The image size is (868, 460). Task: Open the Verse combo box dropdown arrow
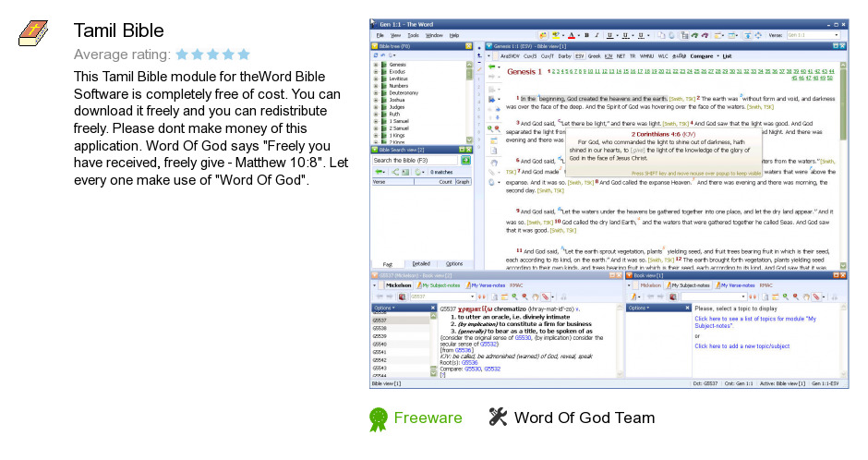pos(837,35)
